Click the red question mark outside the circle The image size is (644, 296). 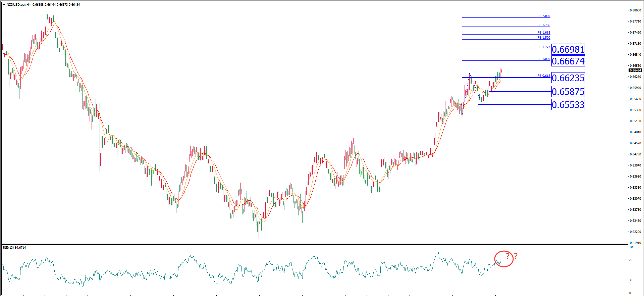516,256
